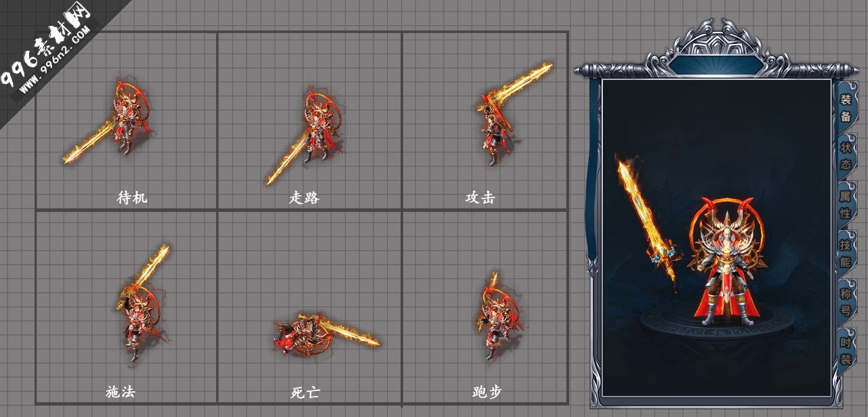Click the 攻击 attack pose sprite

point(514,113)
